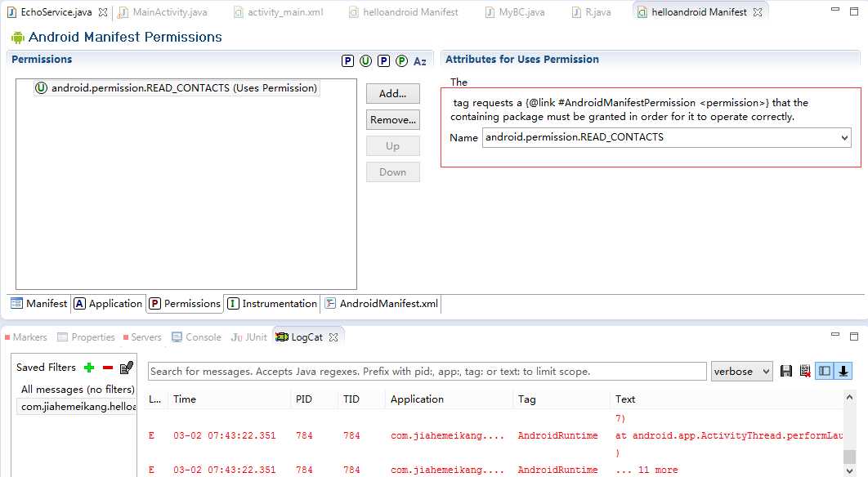Expand the permission Name combo box
This screenshot has width=868, height=477.
pos(844,137)
